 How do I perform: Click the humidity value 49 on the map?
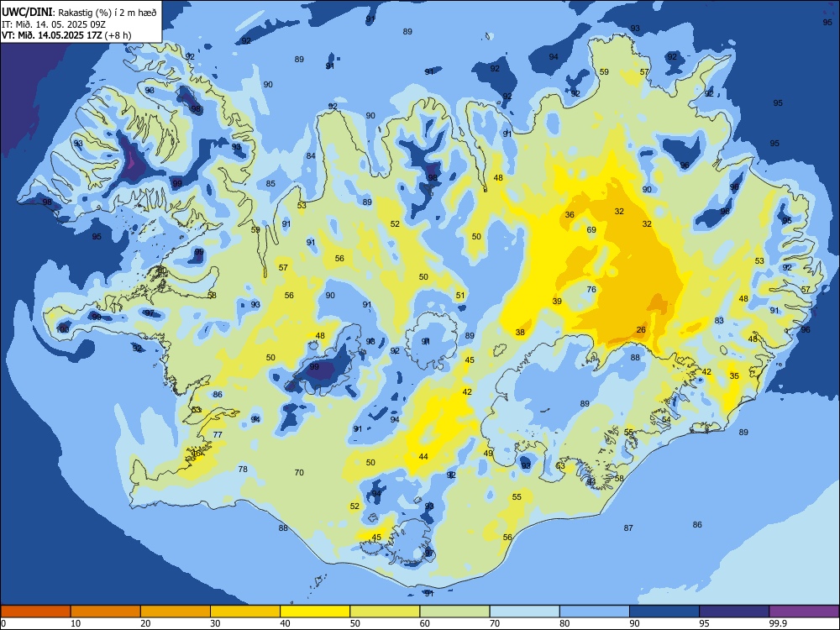[x=488, y=454]
